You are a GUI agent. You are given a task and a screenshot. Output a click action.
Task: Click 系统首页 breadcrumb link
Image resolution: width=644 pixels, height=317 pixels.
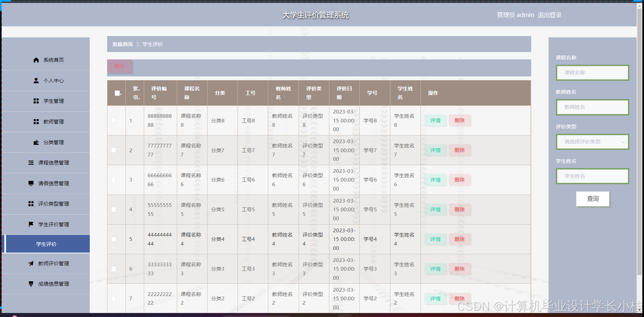122,44
